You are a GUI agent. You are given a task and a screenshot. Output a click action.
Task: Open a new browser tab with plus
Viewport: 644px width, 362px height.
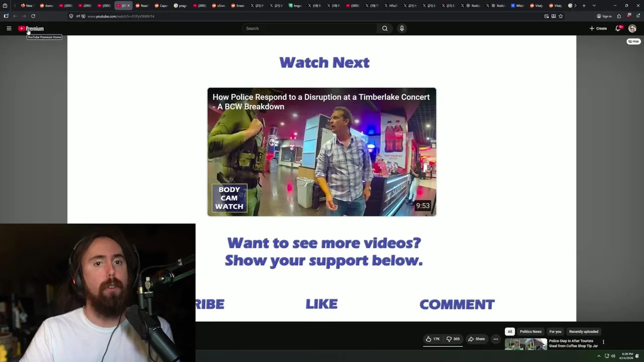pyautogui.click(x=584, y=6)
